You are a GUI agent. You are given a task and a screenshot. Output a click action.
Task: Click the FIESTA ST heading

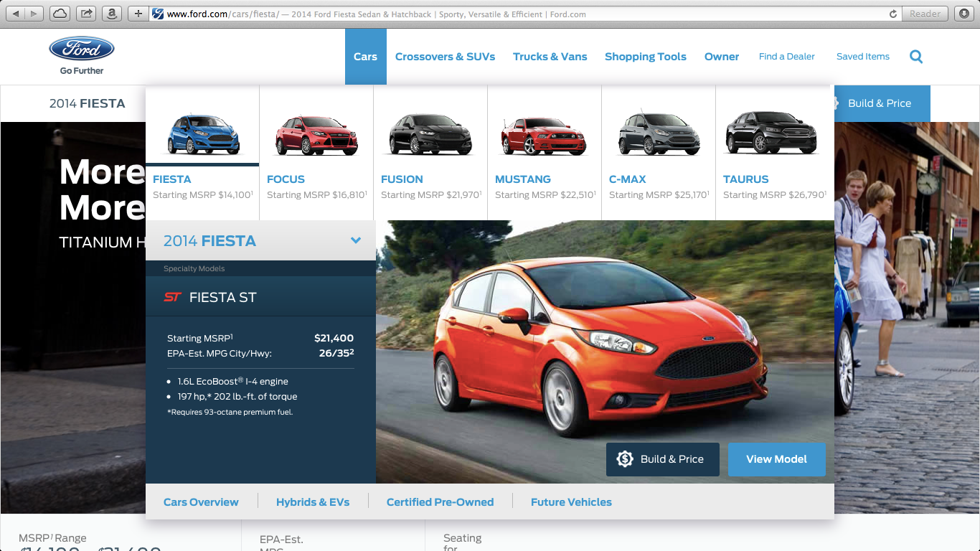click(222, 297)
